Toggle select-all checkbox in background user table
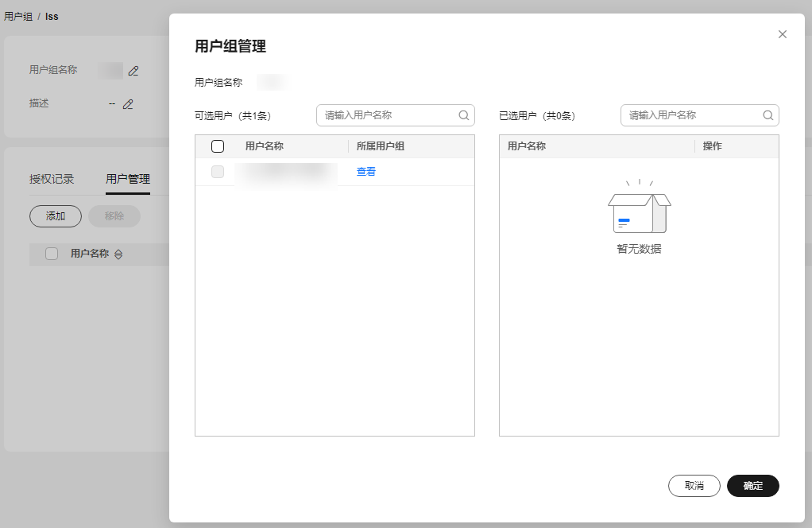812x528 pixels. point(52,254)
